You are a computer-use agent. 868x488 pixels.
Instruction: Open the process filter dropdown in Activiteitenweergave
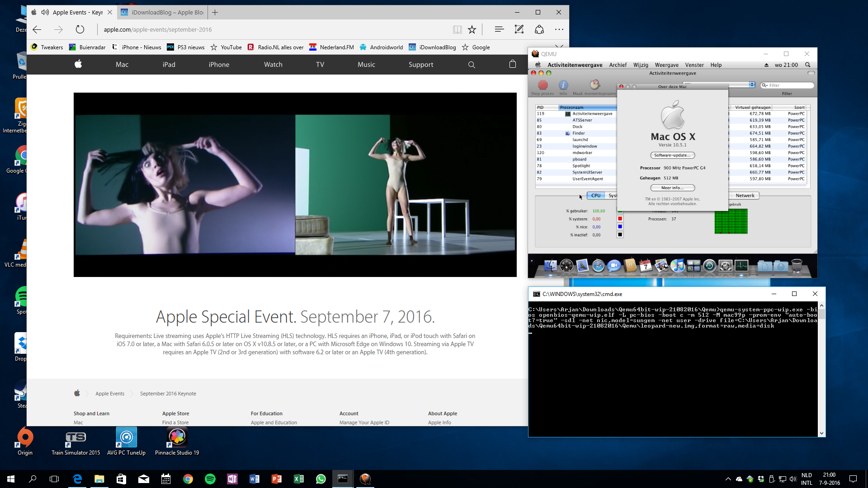(752, 84)
